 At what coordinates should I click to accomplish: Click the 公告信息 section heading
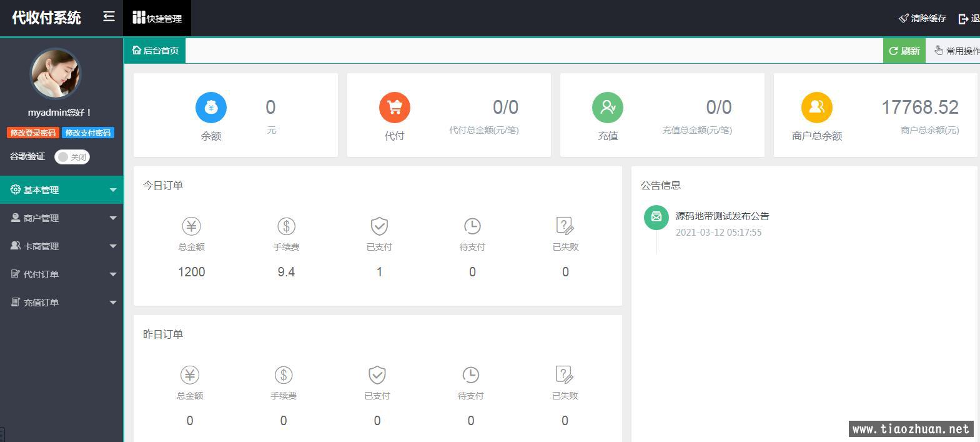(x=661, y=186)
